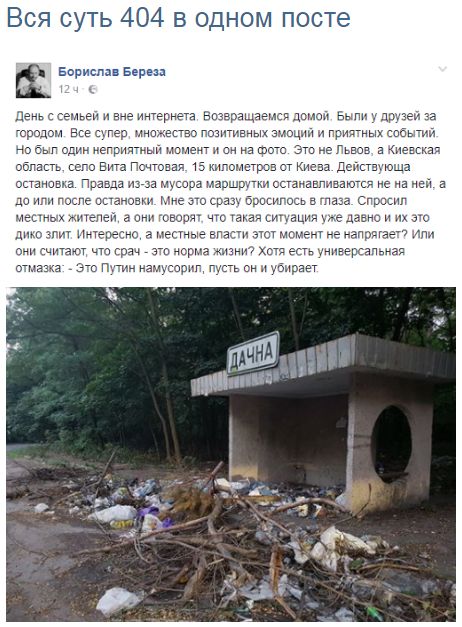The width and height of the screenshot is (462, 627).
Task: Click Борислав Береза's profile avatar photo
Action: click(x=34, y=80)
